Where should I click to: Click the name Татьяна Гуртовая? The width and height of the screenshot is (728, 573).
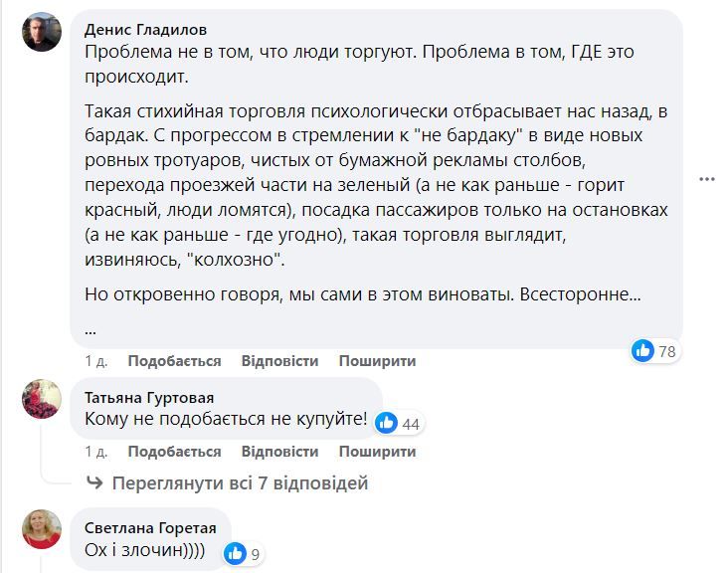(149, 397)
